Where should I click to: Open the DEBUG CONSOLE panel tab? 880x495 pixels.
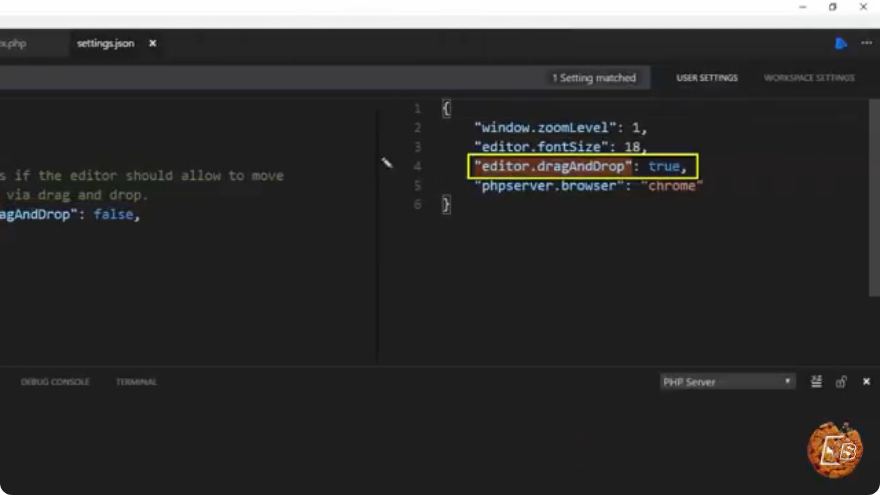click(55, 382)
